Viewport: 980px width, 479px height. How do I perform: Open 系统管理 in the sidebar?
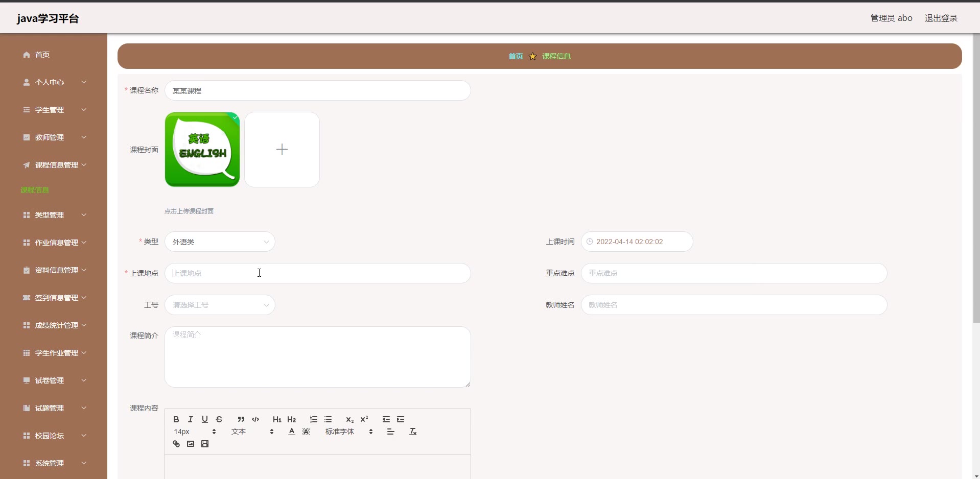[x=54, y=463]
